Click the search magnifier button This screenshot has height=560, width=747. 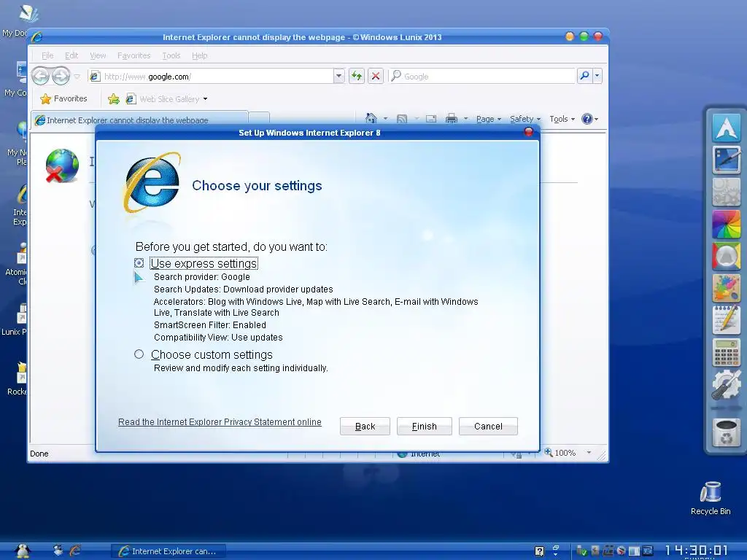tap(584, 76)
